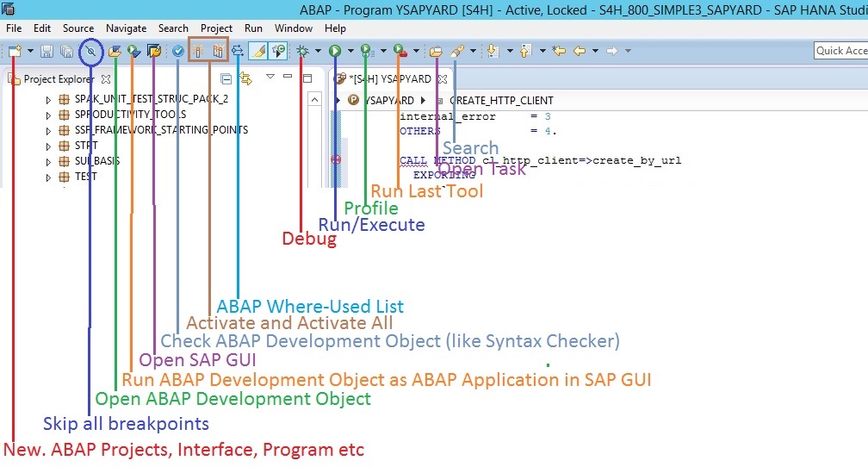
Task: Open the Project menu
Action: click(x=216, y=28)
